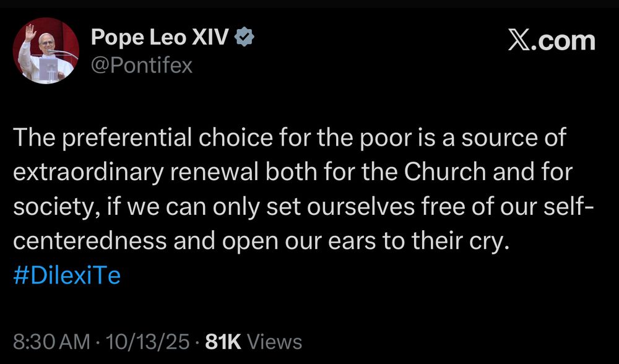Click the Pope Leo XIV profile avatar
Viewport: 619px width, 364px height.
[45, 51]
